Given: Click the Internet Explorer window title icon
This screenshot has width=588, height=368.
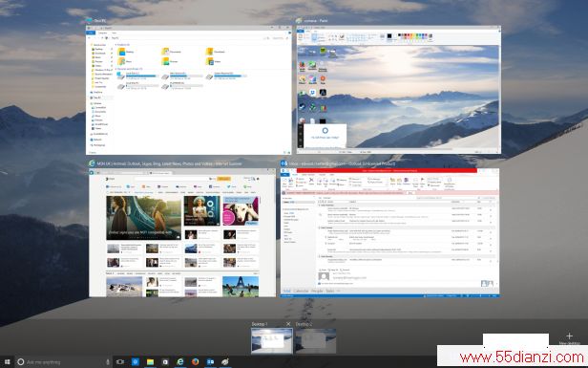Looking at the screenshot, I should (92, 163).
